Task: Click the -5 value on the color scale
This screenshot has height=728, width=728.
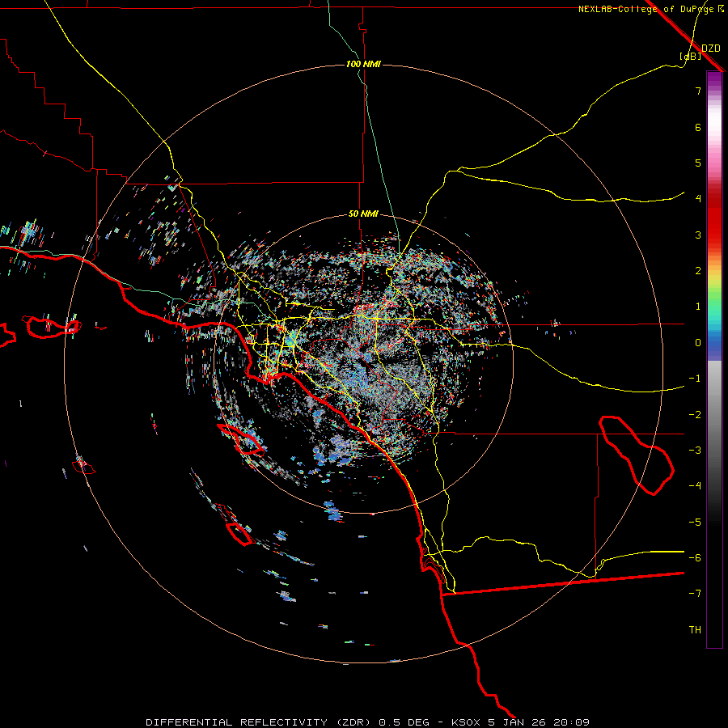Action: pos(695,523)
